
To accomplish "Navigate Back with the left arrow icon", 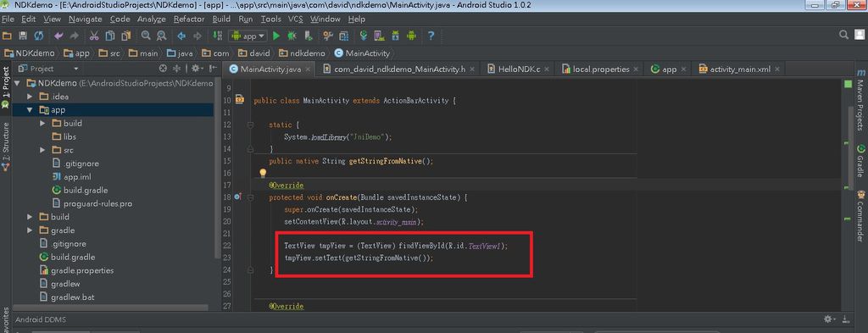I will coord(181,36).
